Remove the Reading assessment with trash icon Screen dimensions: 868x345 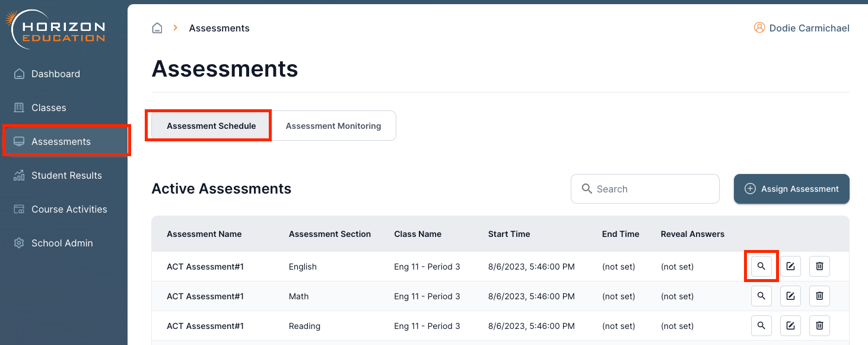click(x=819, y=325)
